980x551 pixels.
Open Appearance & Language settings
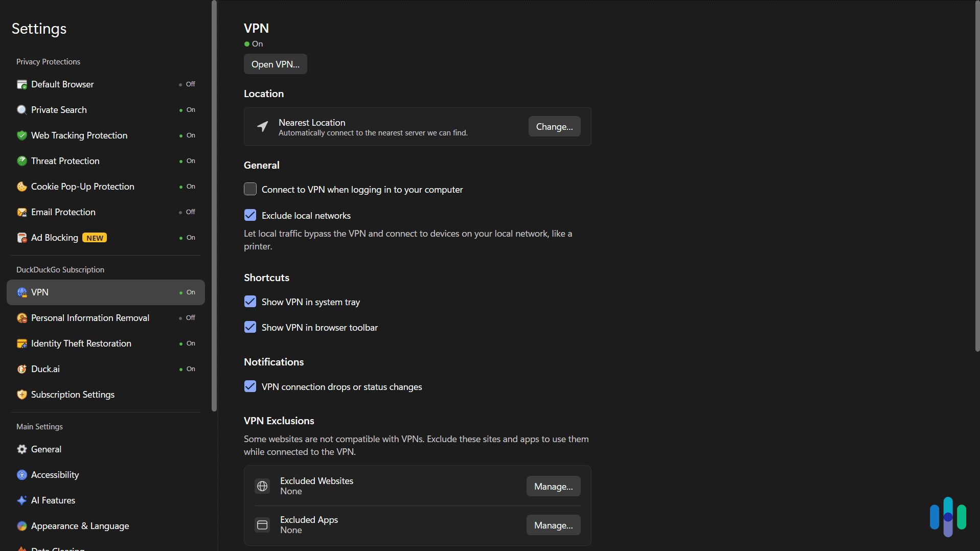tap(106, 526)
